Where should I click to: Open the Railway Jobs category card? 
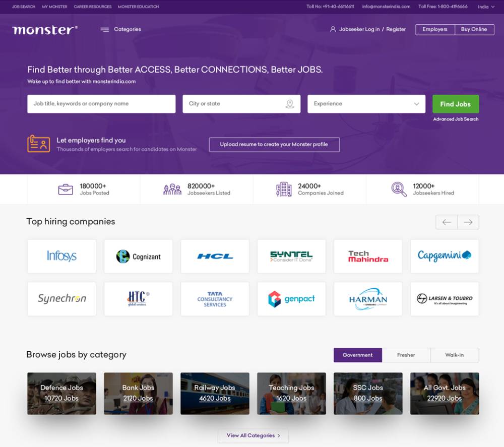215,394
